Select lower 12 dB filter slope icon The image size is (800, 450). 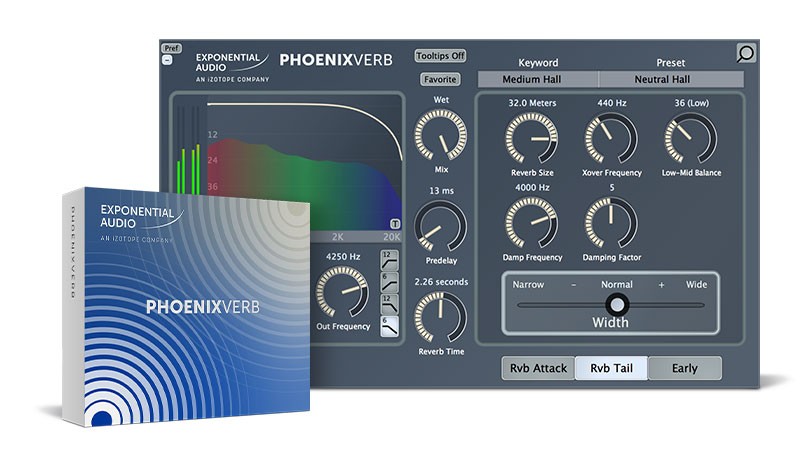(x=389, y=304)
